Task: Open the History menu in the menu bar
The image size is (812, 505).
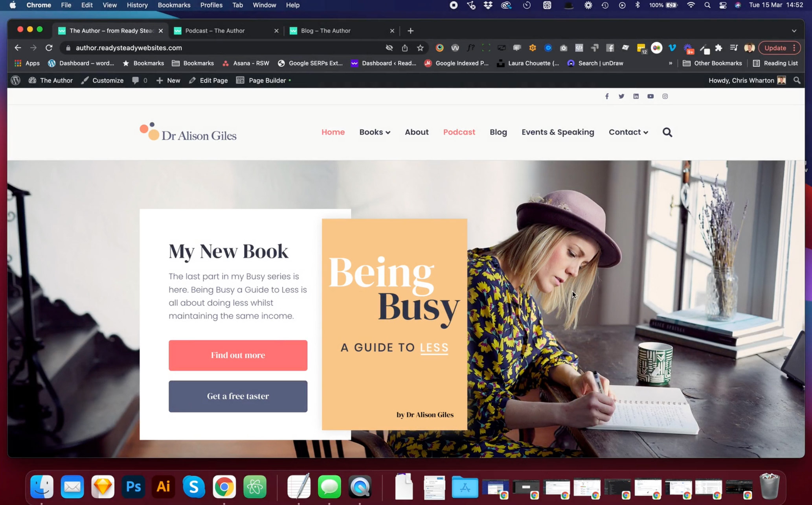Action: click(137, 5)
